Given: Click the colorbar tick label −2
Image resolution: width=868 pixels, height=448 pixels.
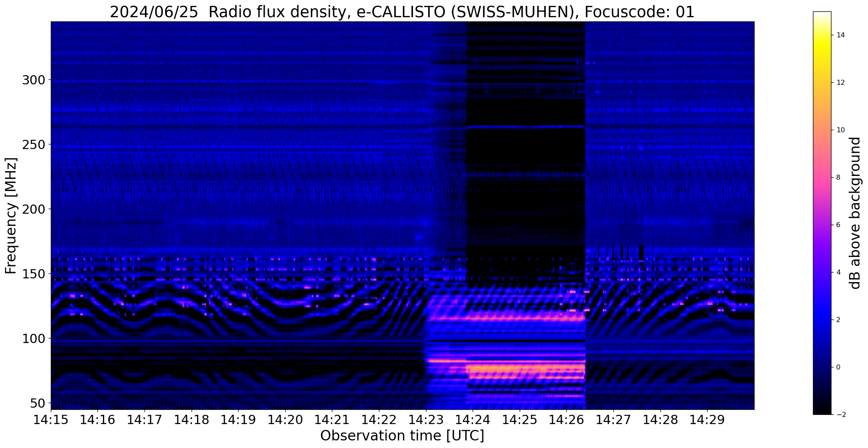Looking at the screenshot, I should point(841,415).
